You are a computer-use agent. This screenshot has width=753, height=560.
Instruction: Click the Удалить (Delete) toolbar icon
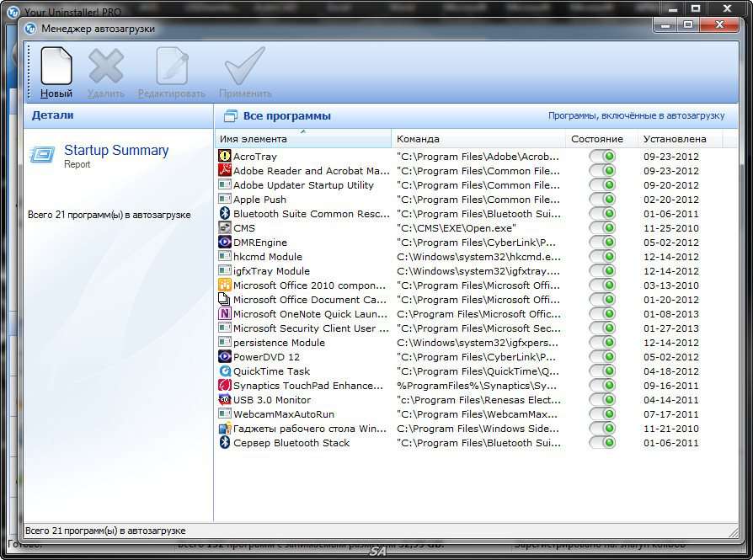tap(106, 67)
